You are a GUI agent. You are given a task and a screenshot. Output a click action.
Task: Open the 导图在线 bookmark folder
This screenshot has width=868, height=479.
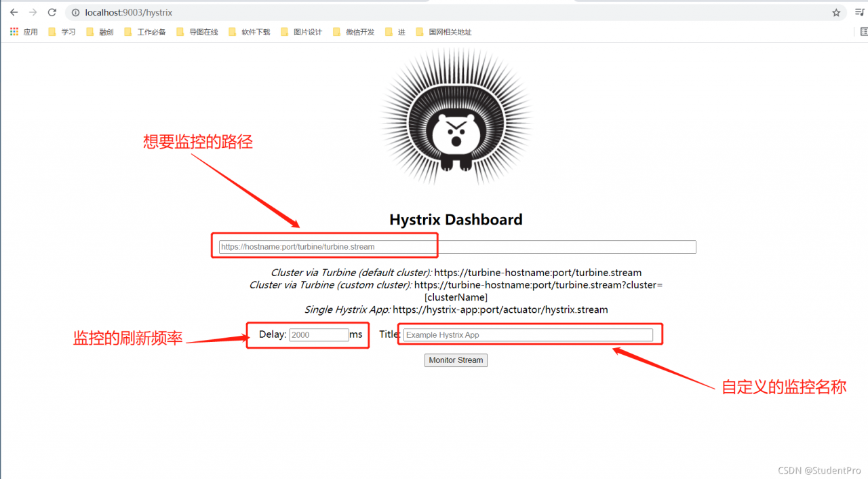click(x=197, y=32)
